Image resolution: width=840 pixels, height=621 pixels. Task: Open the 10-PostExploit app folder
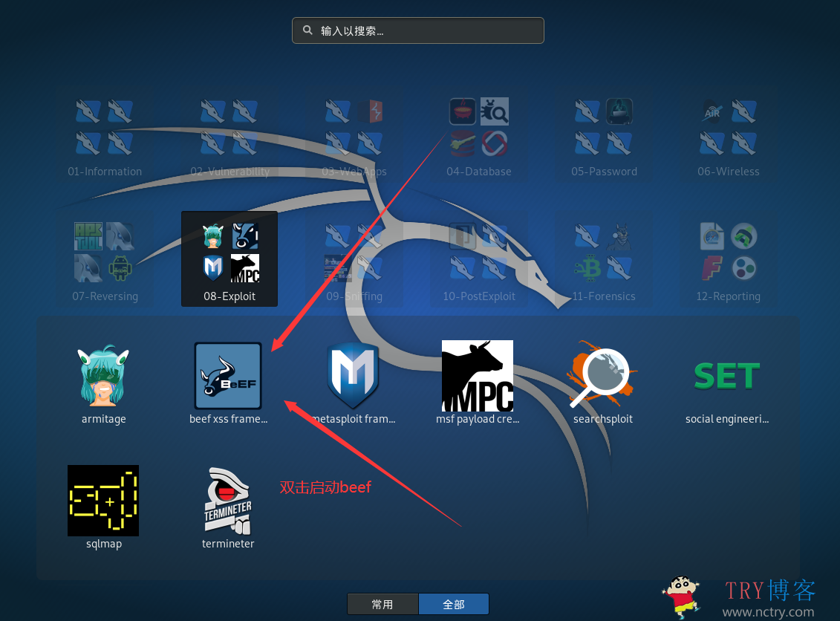(479, 259)
